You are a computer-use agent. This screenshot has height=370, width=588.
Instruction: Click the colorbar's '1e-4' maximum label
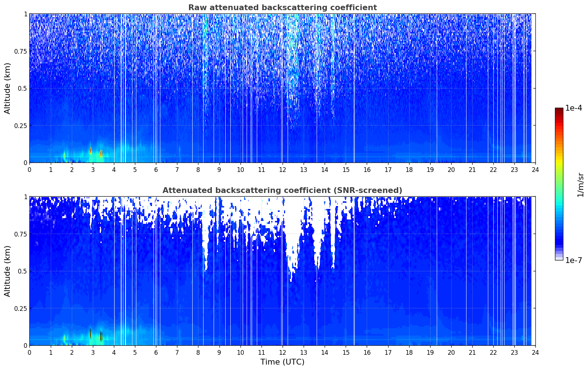[573, 108]
